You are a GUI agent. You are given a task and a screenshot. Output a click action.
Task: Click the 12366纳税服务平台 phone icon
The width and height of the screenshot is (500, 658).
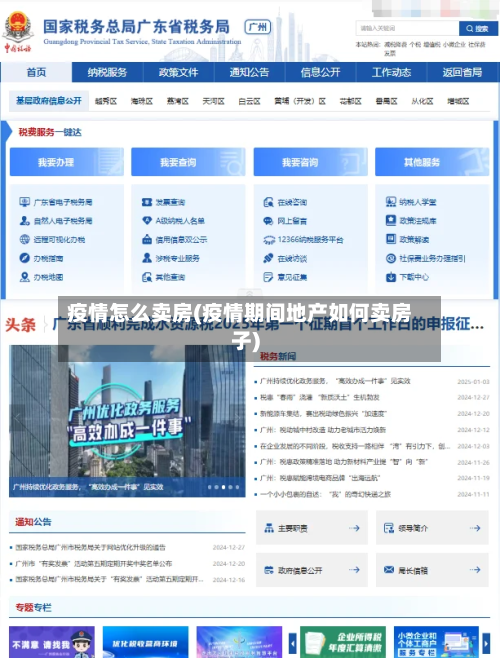click(269, 240)
